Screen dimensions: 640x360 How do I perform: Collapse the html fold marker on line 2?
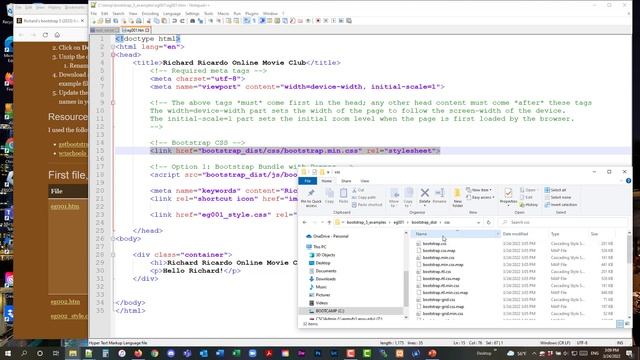[x=113, y=47]
